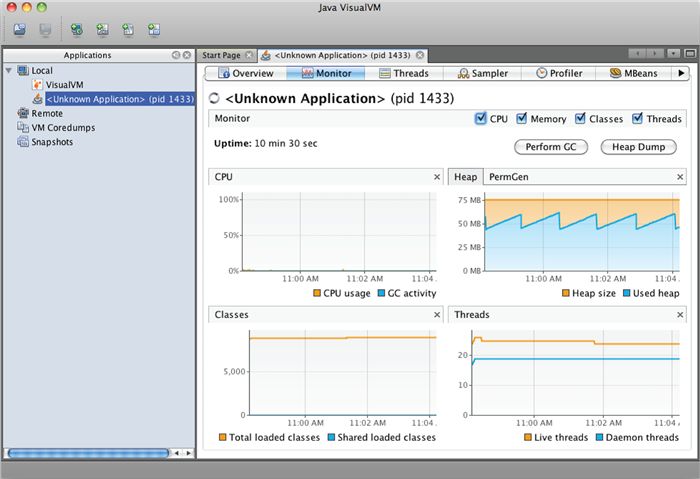Switch to the Profiler tab
The width and height of the screenshot is (700, 479).
pos(558,73)
